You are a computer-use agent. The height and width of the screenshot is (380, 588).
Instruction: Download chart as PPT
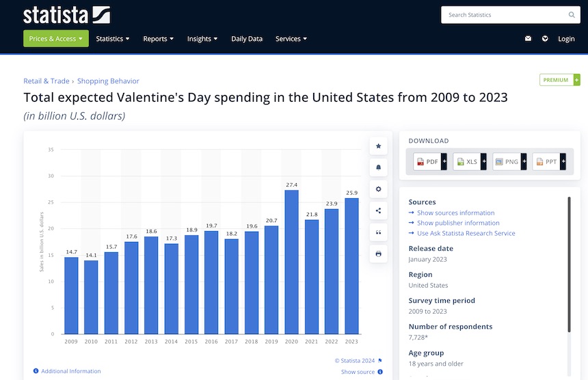click(x=549, y=161)
